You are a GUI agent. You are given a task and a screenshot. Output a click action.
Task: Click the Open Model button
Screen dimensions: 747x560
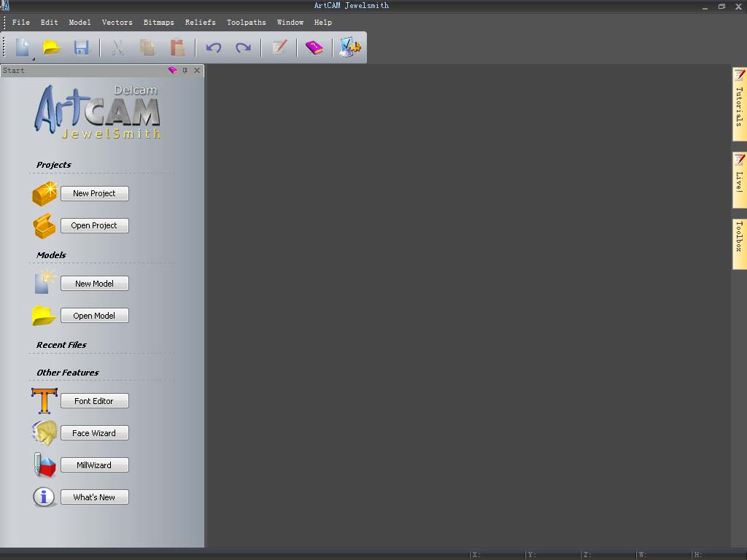(94, 315)
